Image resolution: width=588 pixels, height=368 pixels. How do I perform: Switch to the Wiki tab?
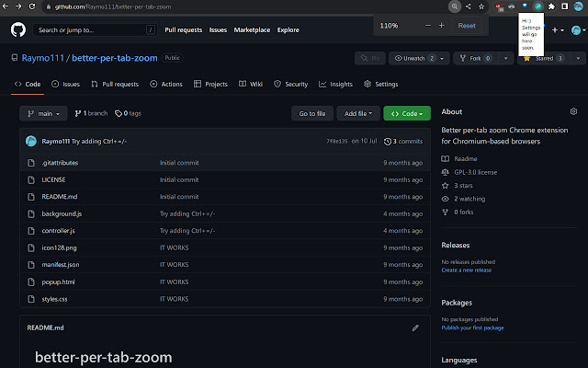point(251,84)
